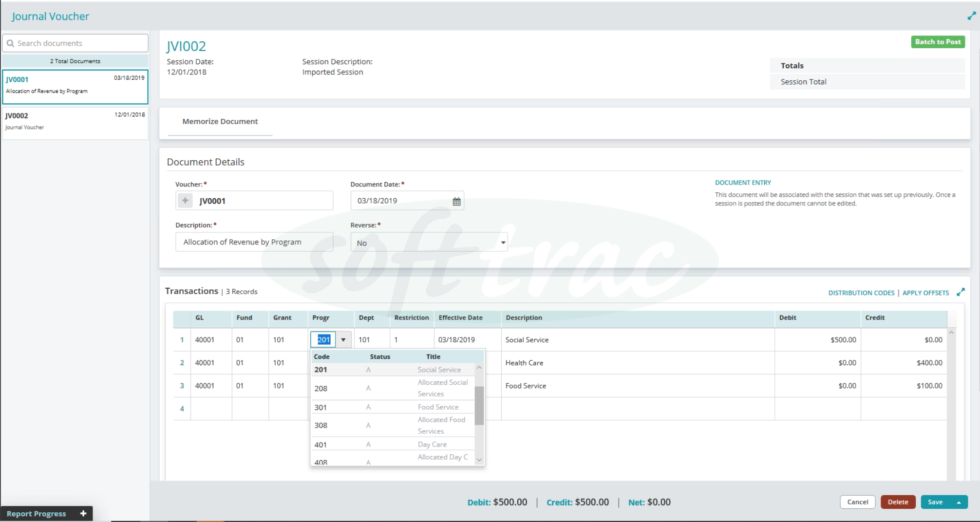980x522 pixels.
Task: Click the $400.00 credit cell for Health Care
Action: coord(904,363)
